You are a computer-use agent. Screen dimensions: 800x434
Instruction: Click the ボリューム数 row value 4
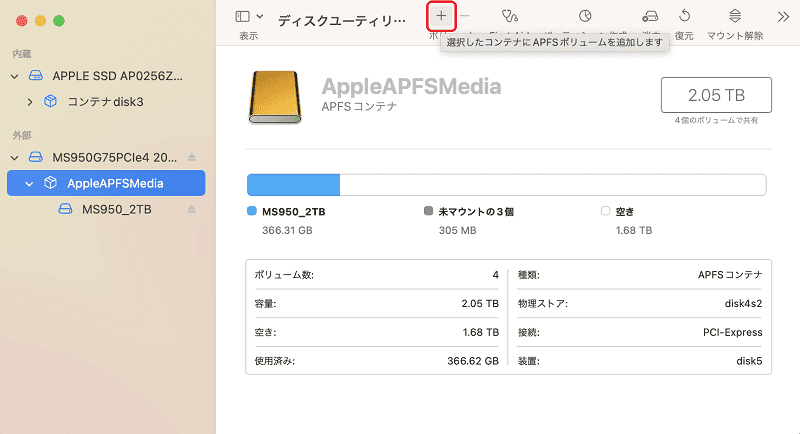[495, 275]
